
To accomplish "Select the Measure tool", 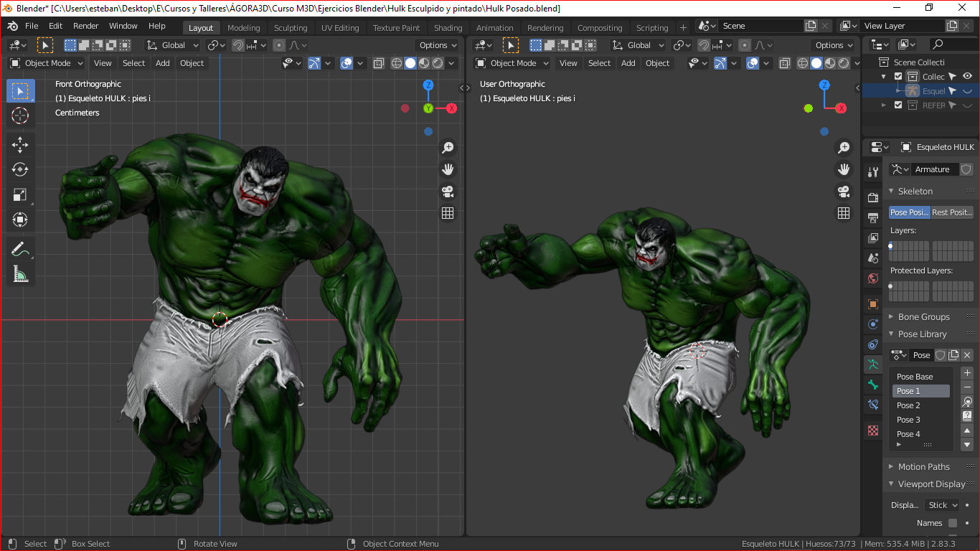I will point(20,273).
